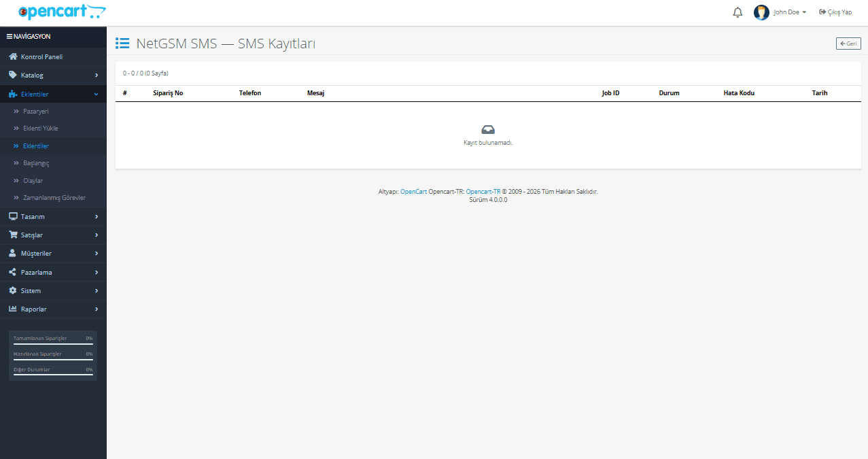Click the Raporlar chart icon
This screenshot has width=868, height=459.
(x=13, y=309)
